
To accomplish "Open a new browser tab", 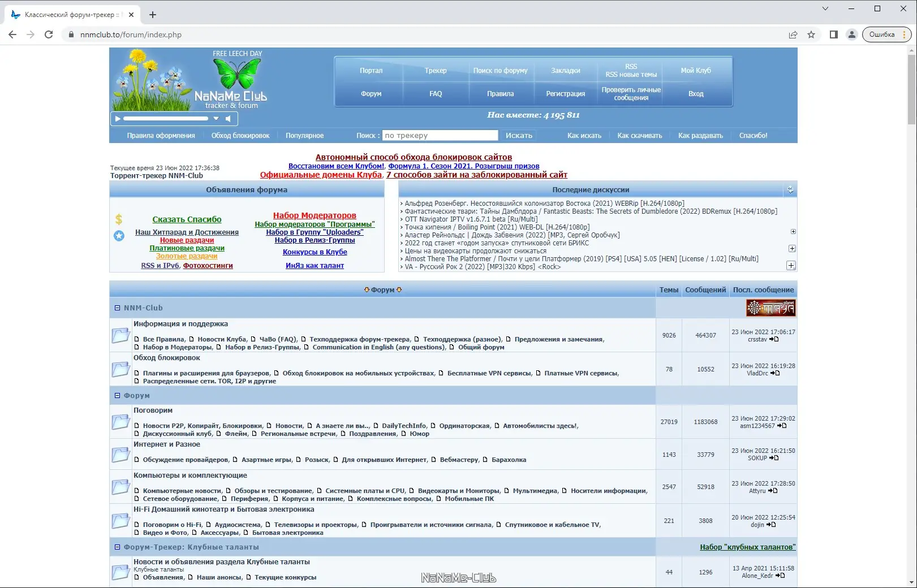I will point(153,15).
